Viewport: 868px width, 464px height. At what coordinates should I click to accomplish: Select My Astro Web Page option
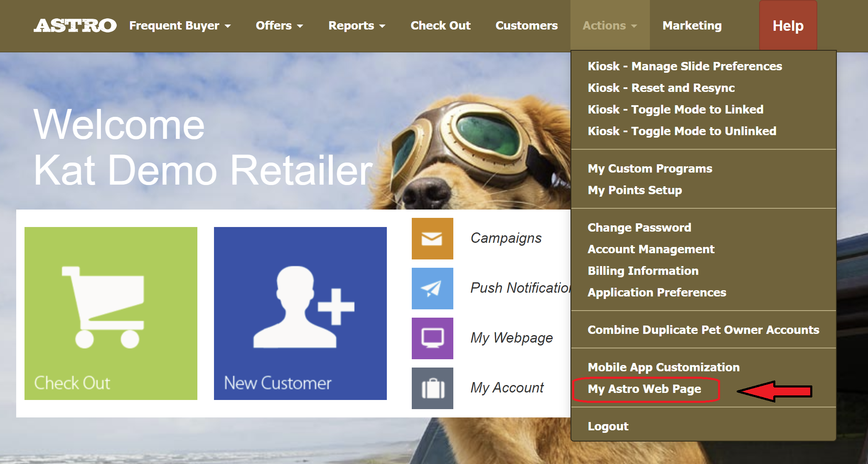(644, 389)
